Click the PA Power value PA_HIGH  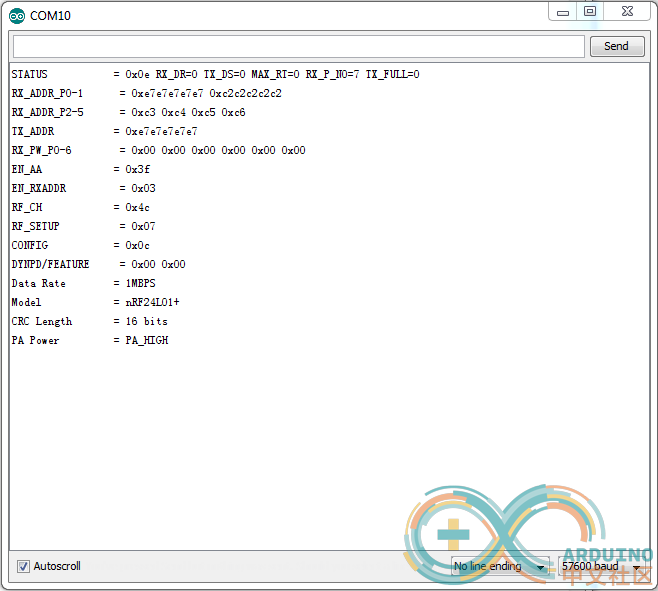146,340
